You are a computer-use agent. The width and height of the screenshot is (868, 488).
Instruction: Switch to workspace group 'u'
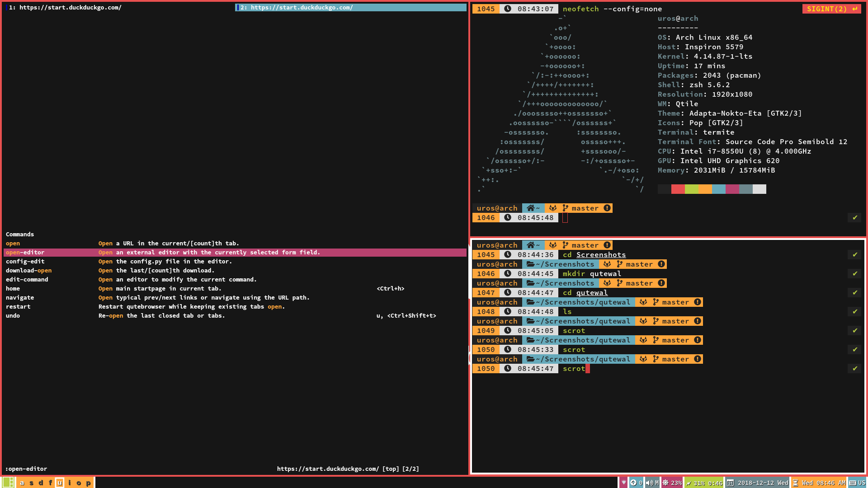pyautogui.click(x=60, y=483)
